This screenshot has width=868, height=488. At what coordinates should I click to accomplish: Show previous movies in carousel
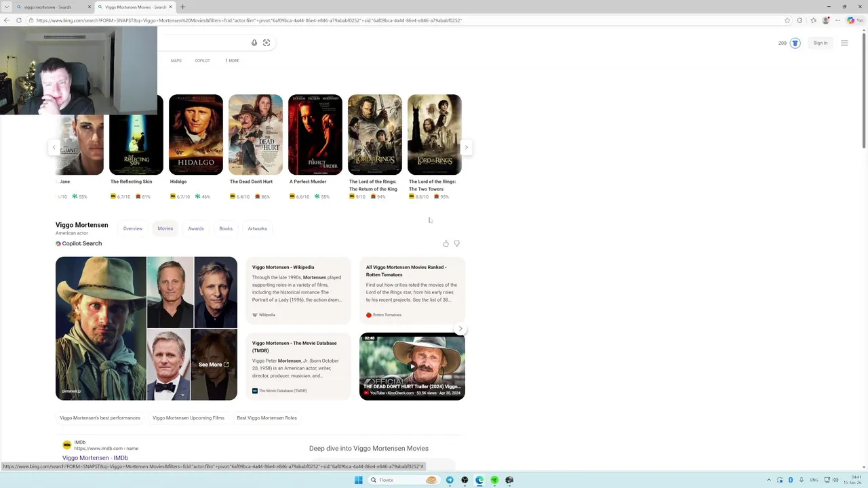[54, 147]
